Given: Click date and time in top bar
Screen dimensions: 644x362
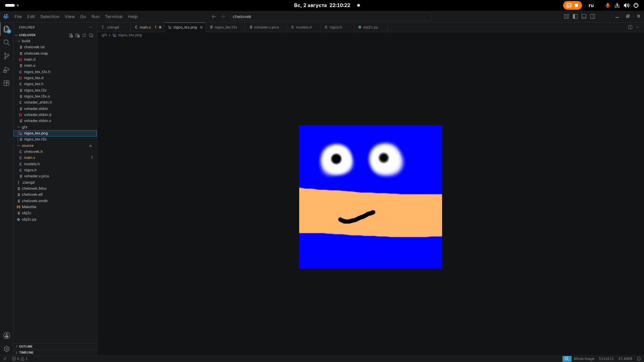Looking at the screenshot, I should [322, 5].
